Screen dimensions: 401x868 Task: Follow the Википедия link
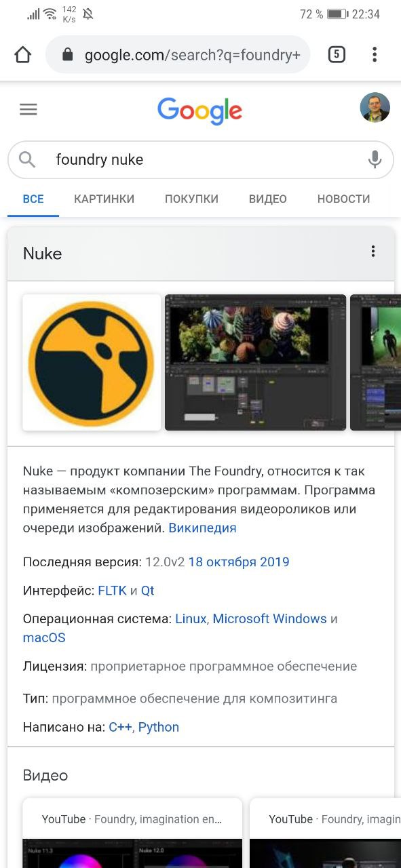tap(202, 528)
